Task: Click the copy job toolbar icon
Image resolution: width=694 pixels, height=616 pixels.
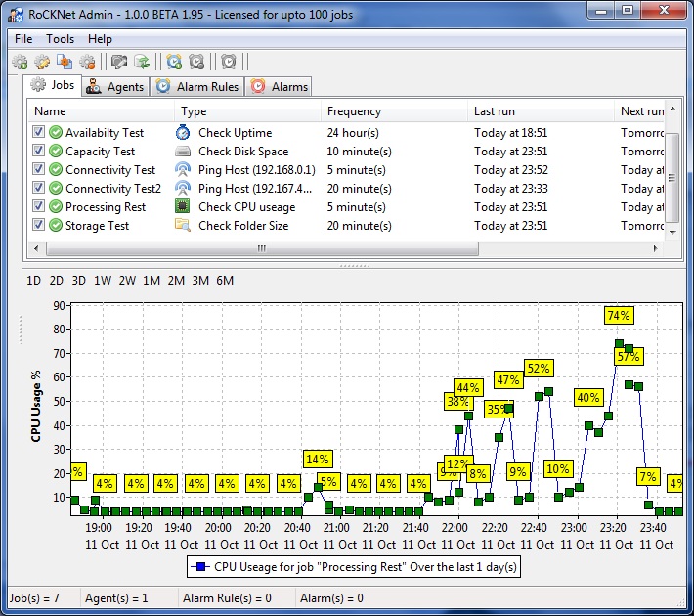Action: pyautogui.click(x=65, y=62)
